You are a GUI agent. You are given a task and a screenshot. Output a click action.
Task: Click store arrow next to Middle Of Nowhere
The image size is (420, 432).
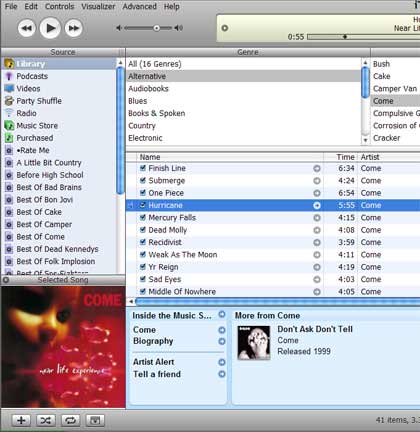pos(317,292)
